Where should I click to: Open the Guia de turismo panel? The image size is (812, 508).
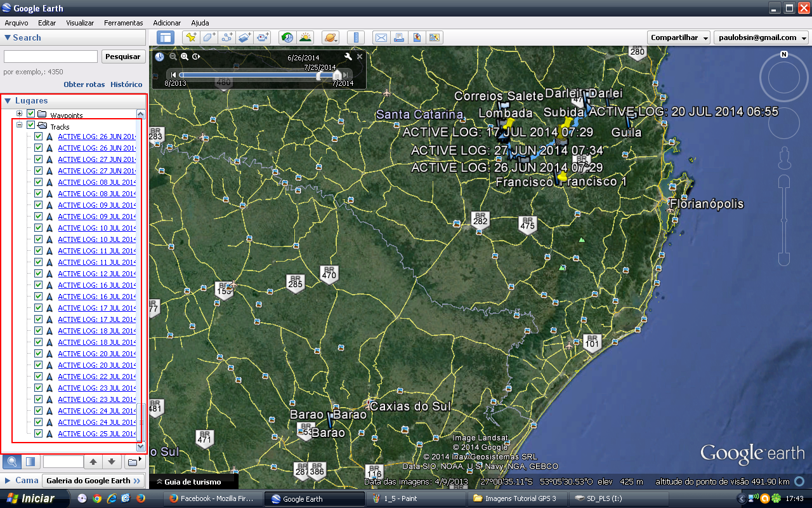pyautogui.click(x=194, y=482)
